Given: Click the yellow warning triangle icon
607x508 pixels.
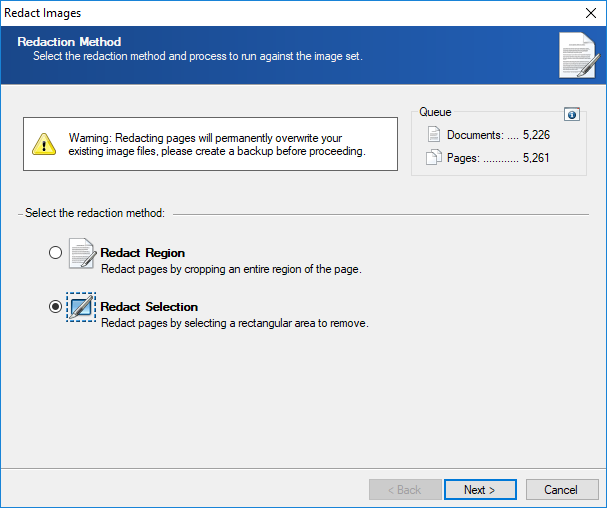Looking at the screenshot, I should pyautogui.click(x=44, y=144).
